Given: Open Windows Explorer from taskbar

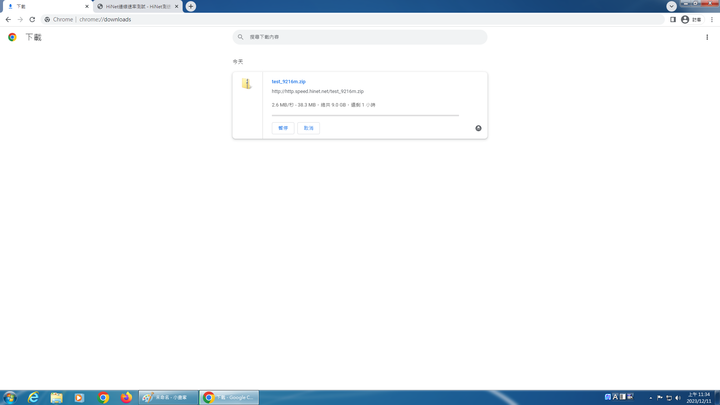Looking at the screenshot, I should (56, 398).
